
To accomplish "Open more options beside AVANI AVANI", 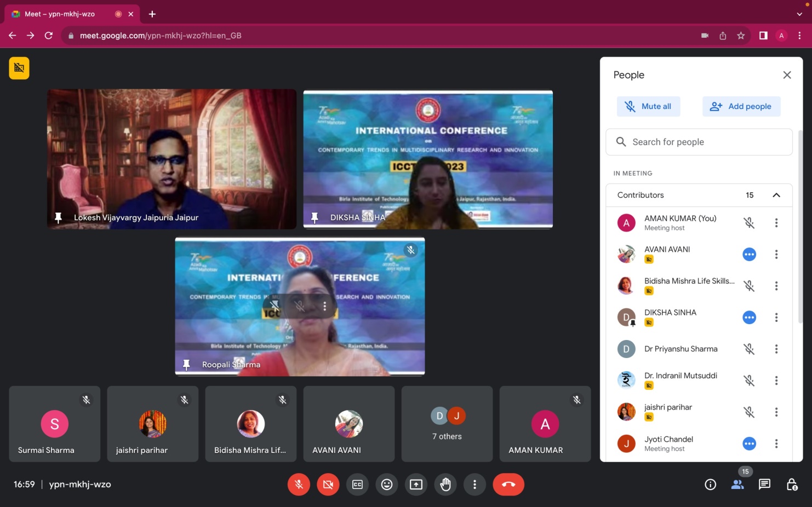I will (776, 255).
